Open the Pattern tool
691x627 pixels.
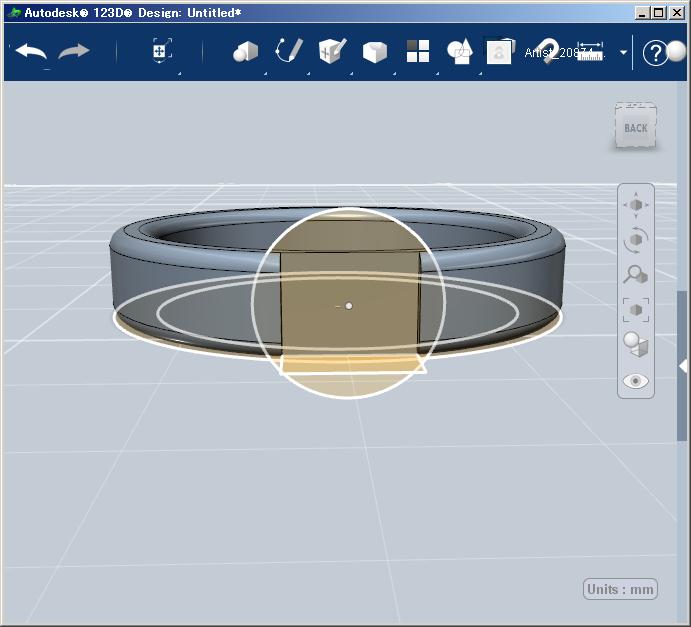(x=418, y=51)
